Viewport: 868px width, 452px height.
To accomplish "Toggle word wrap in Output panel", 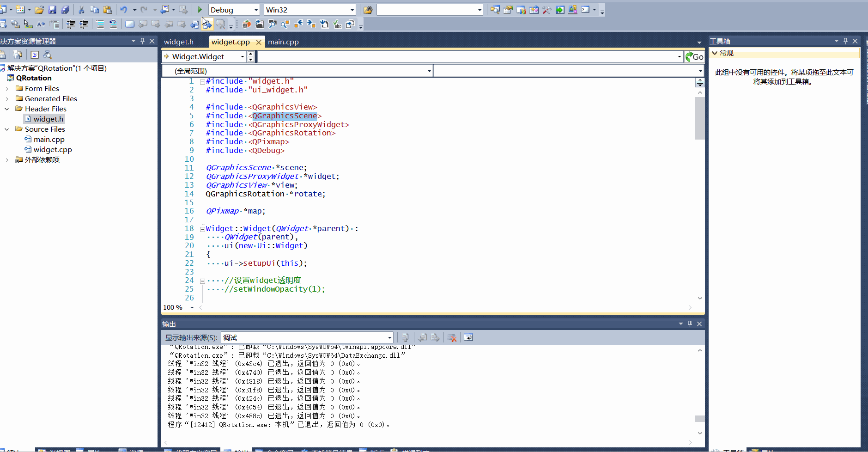I will (468, 337).
